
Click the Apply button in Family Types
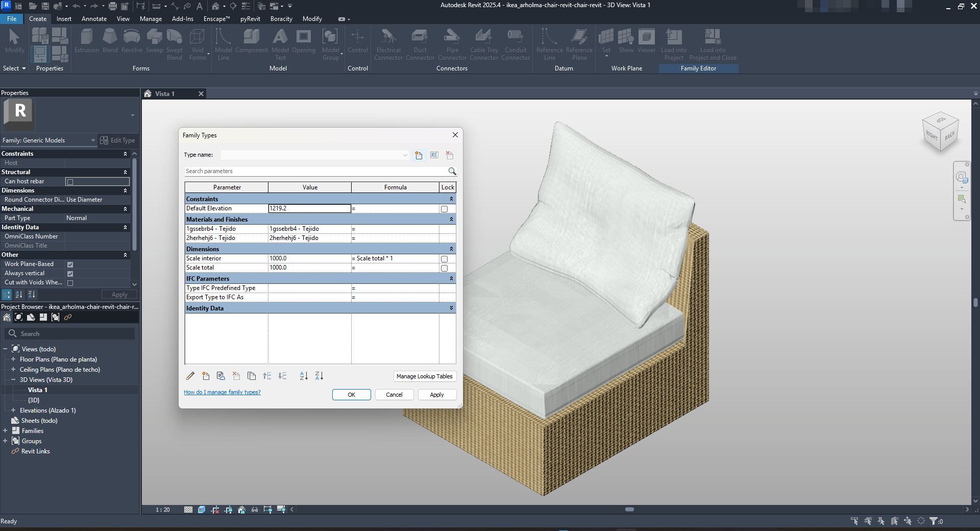click(x=436, y=395)
